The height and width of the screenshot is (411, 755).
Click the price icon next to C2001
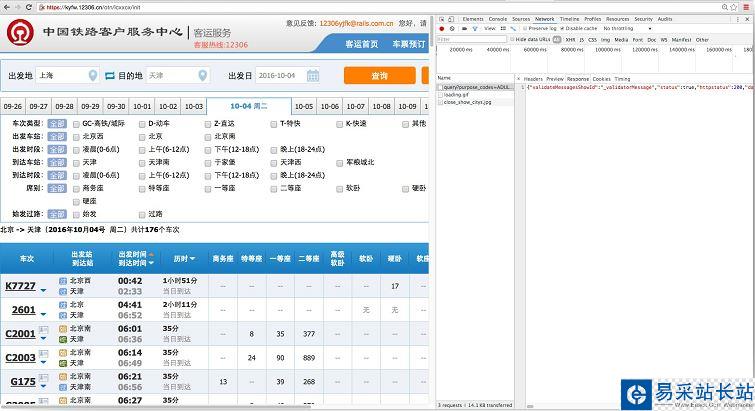(43, 330)
